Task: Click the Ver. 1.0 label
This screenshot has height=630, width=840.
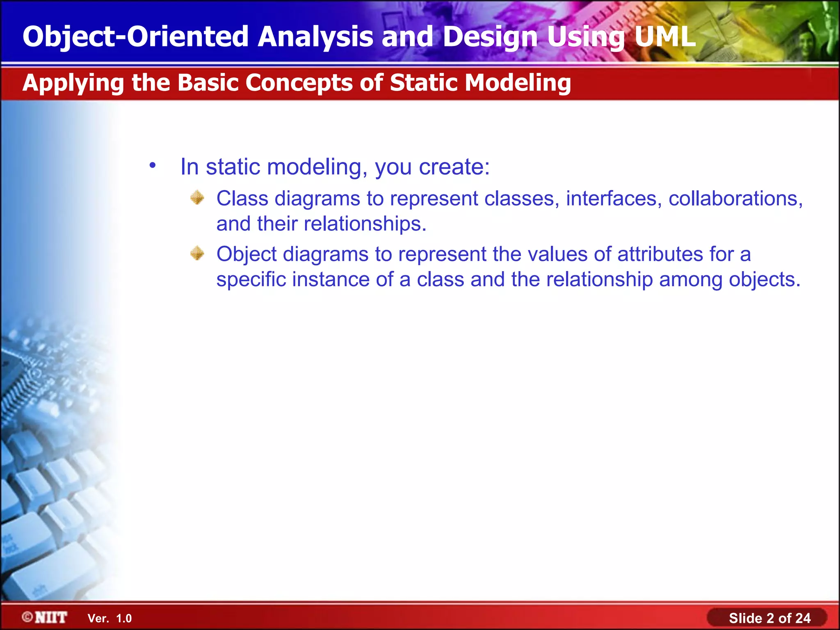Action: pos(110,618)
